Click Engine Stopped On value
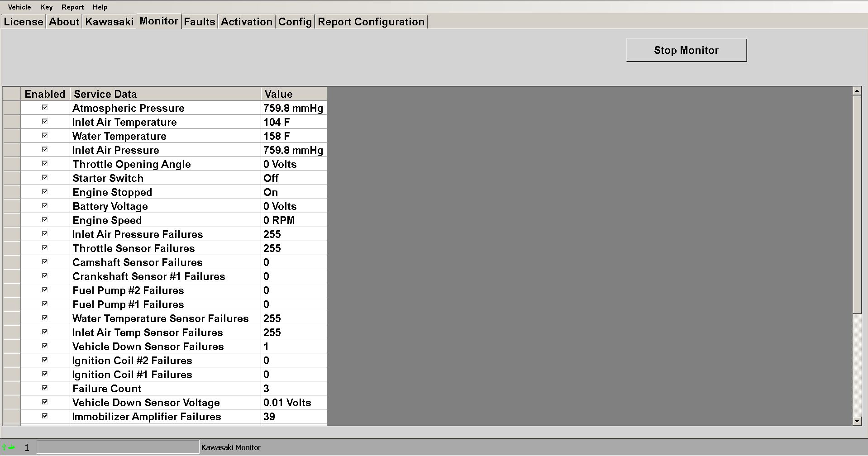This screenshot has height=456, width=868. pos(271,192)
